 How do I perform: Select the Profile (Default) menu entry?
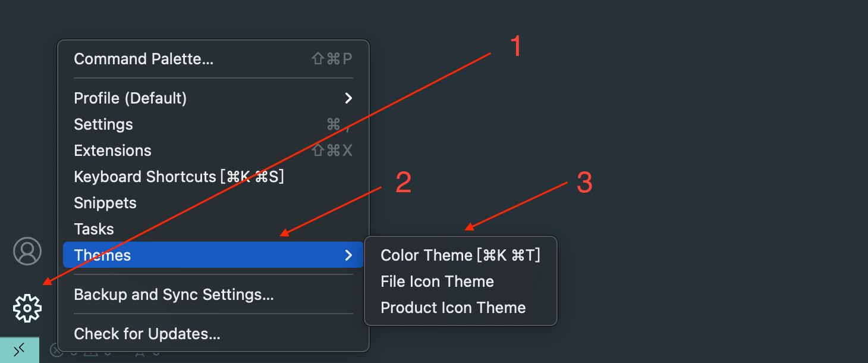point(130,98)
